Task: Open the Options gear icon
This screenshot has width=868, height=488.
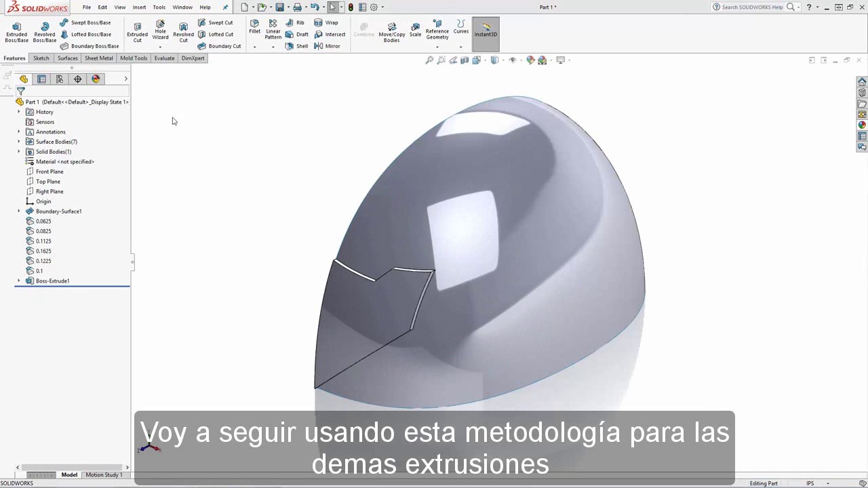Action: tap(374, 7)
